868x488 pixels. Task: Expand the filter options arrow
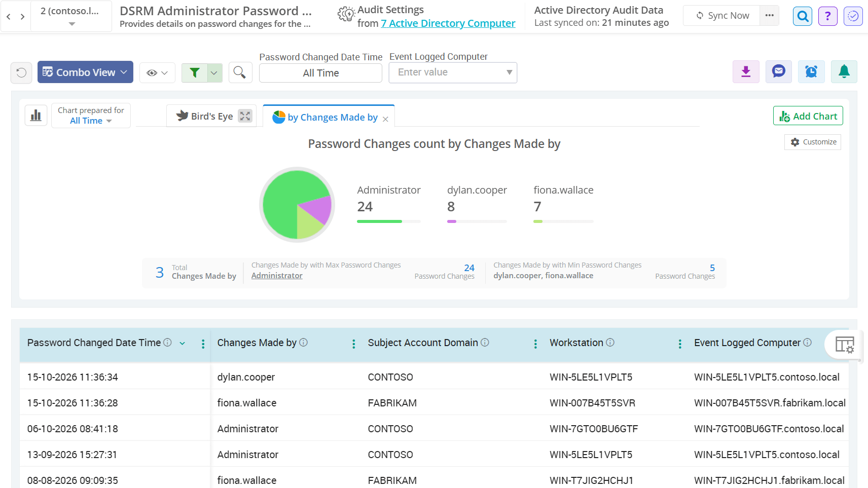pos(214,73)
